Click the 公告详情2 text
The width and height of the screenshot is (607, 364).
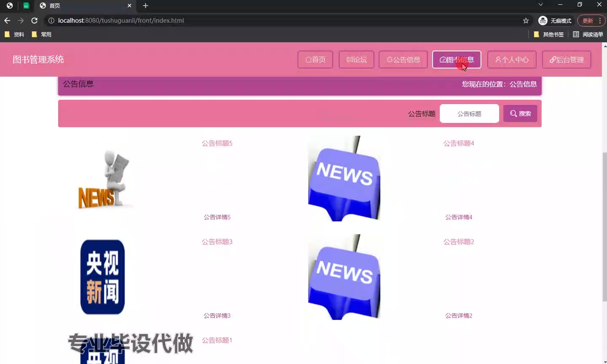tap(459, 316)
